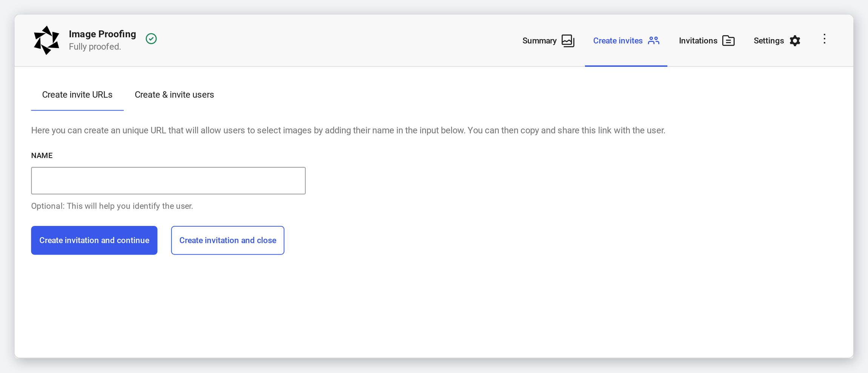Click the NAME field label
868x373 pixels.
point(42,155)
